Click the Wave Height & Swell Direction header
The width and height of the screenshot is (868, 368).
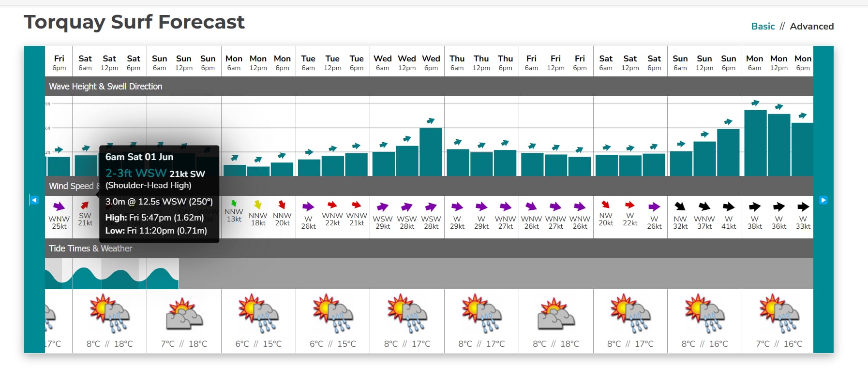click(x=429, y=87)
